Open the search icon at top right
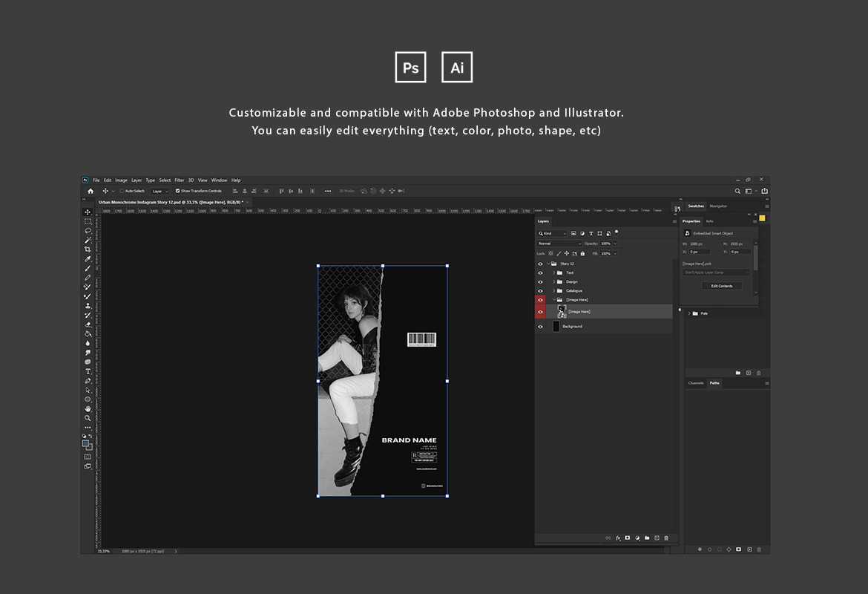Viewport: 868px width, 594px height. (737, 191)
